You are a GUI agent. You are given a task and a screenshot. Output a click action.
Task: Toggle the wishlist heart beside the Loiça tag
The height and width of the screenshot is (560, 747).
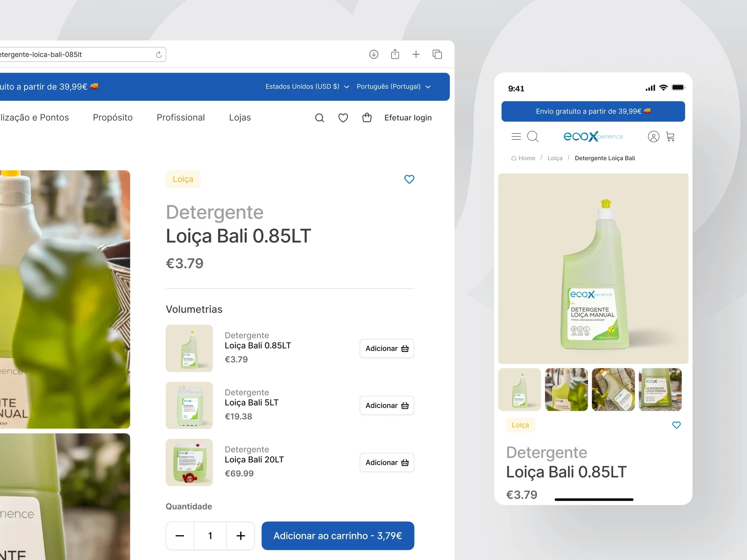[409, 179]
